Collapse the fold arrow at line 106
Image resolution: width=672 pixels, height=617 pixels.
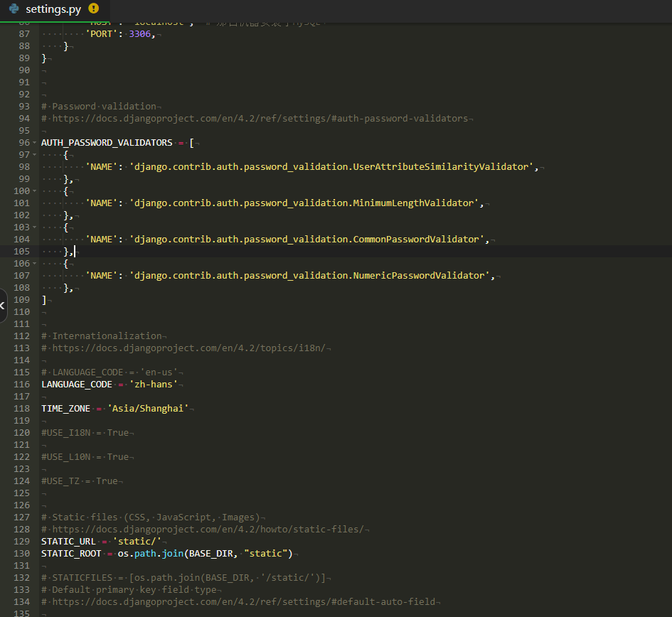click(x=35, y=264)
